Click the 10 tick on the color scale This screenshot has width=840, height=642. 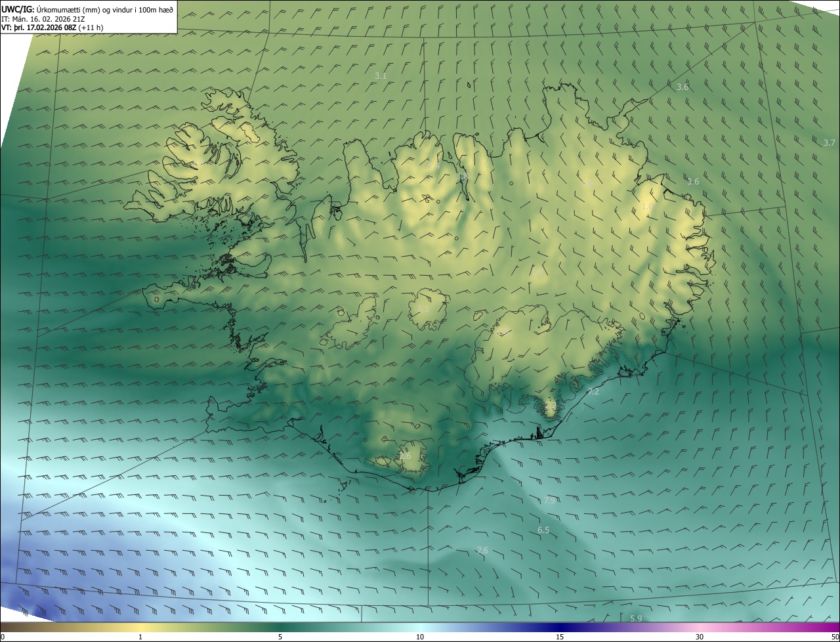pos(420,637)
